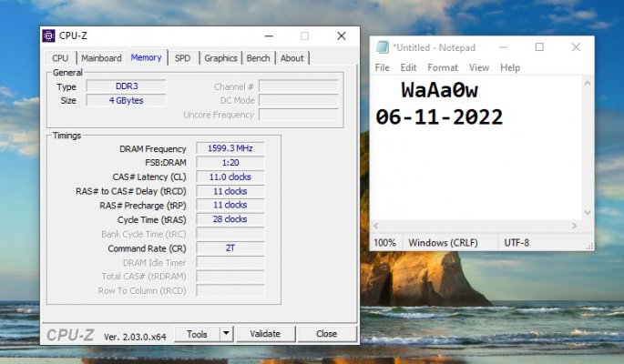
Task: Open the SPD tab
Action: pyautogui.click(x=183, y=58)
